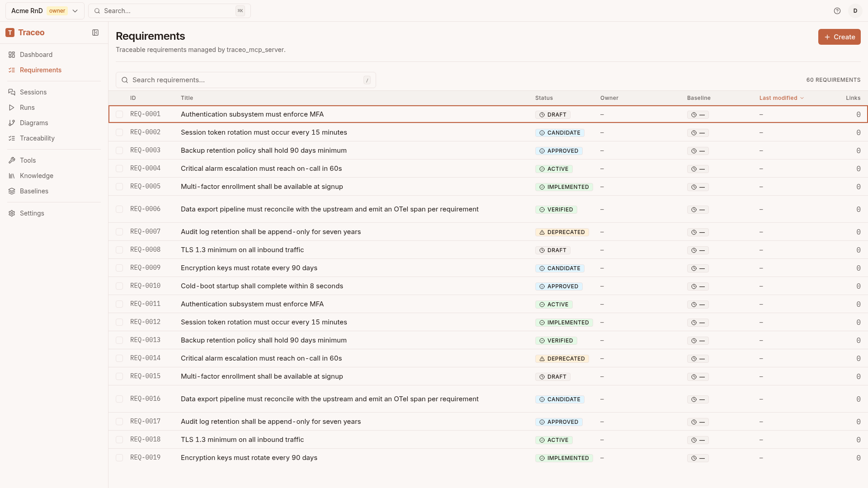Screen dimensions: 868x488
Task: Click the CANDIDATE badge on REQ-0002
Action: [x=560, y=133]
